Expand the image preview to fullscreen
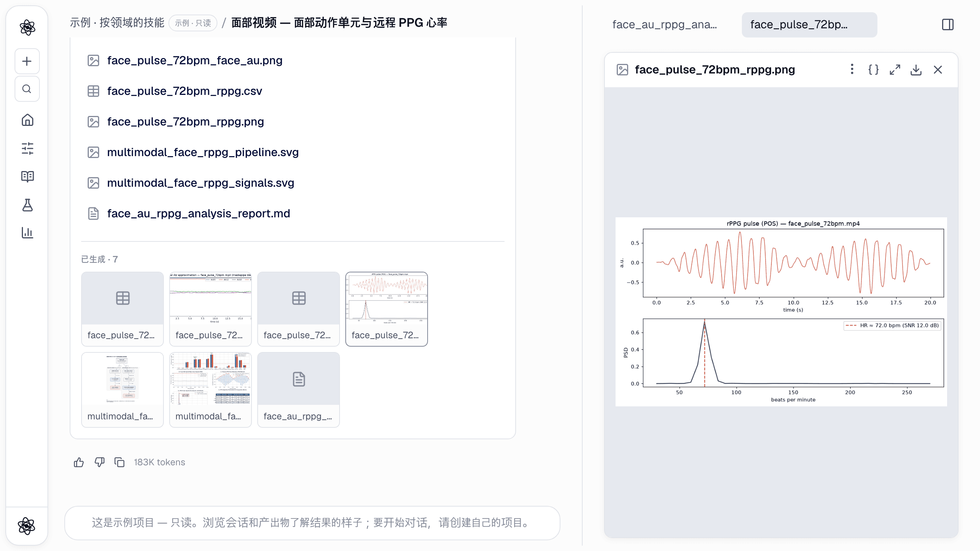 click(895, 70)
